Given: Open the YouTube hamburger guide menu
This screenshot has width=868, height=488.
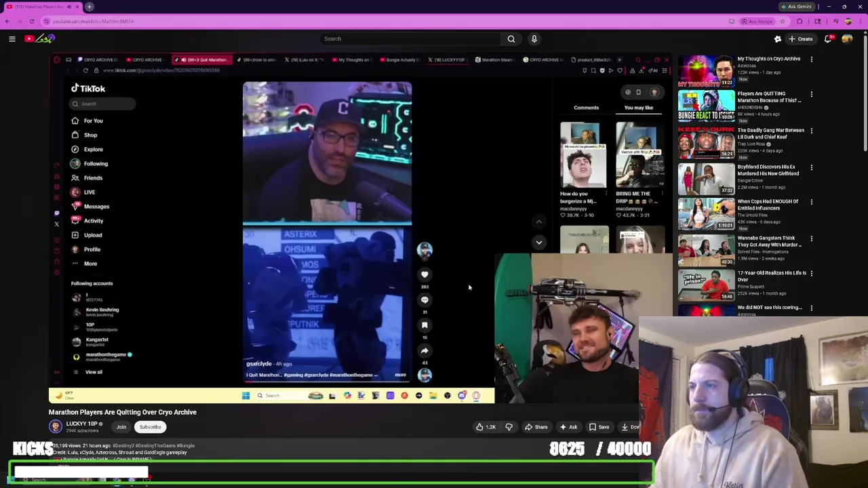Looking at the screenshot, I should coord(12,39).
